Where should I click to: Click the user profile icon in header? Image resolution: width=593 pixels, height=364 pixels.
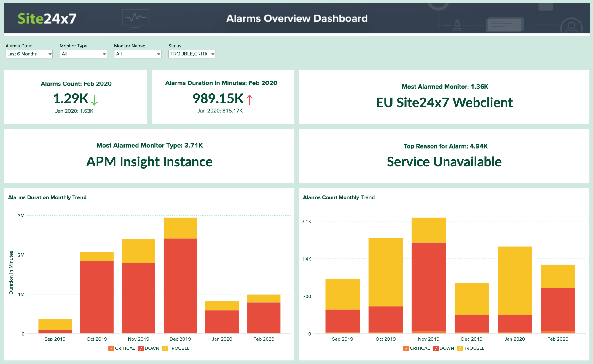571,26
